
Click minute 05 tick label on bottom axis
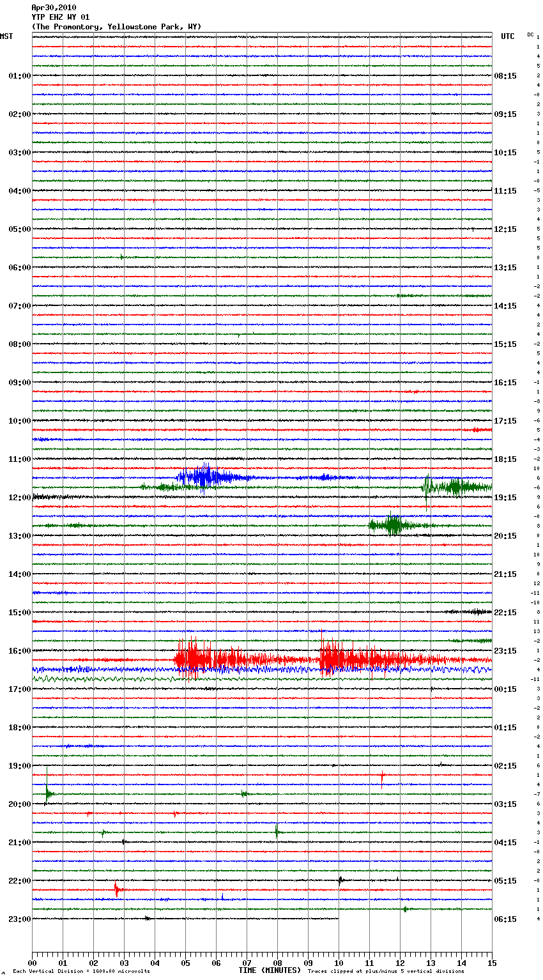pos(185,963)
